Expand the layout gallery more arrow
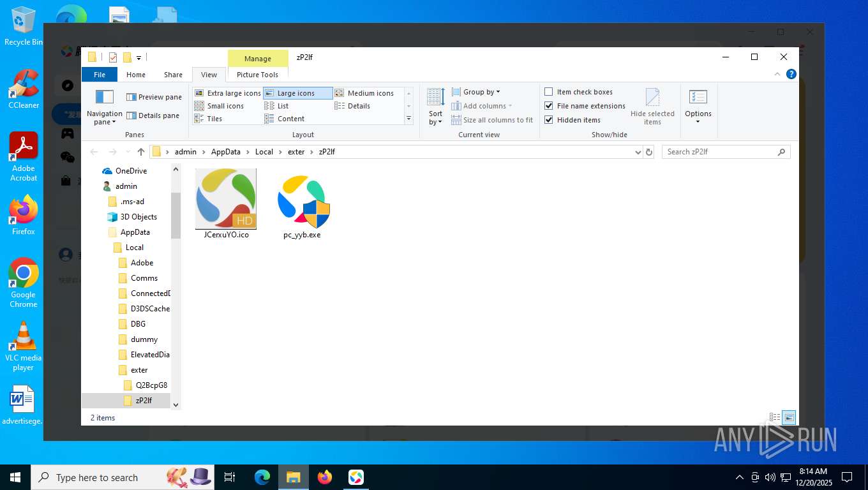868x490 pixels. pos(408,119)
